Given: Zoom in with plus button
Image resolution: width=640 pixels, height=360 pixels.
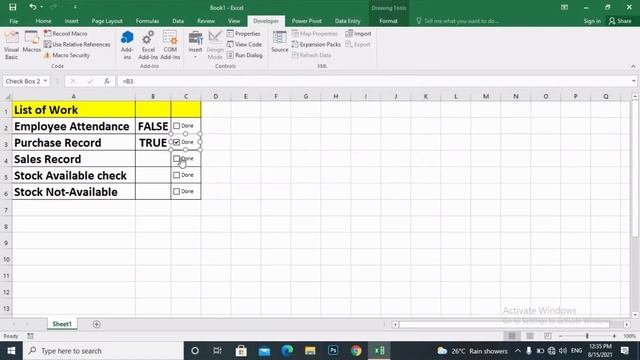Looking at the screenshot, I should 614,336.
